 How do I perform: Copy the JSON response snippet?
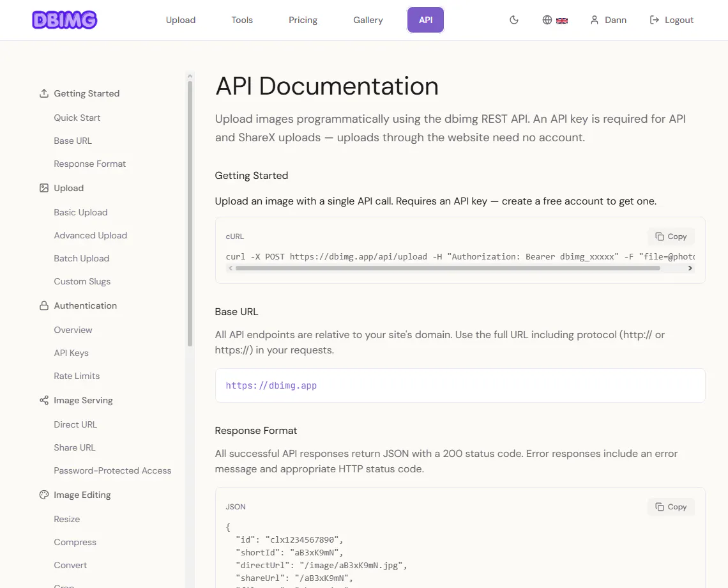pos(671,507)
